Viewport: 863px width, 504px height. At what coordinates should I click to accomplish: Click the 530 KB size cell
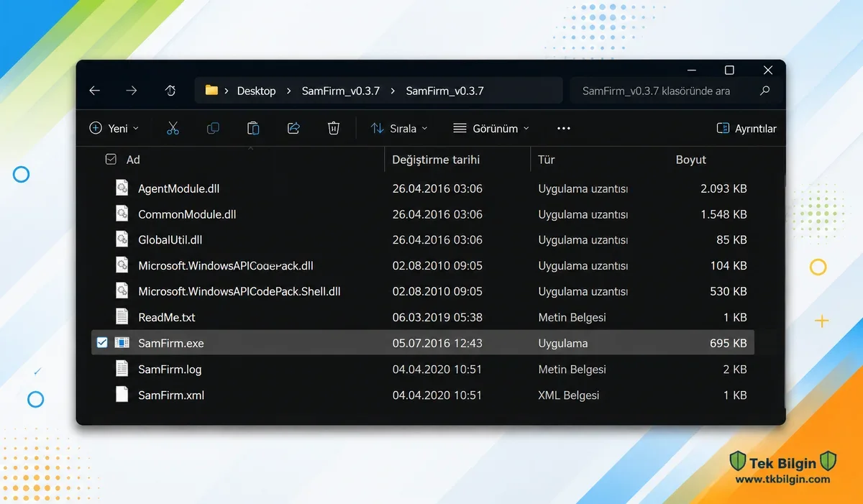(729, 291)
